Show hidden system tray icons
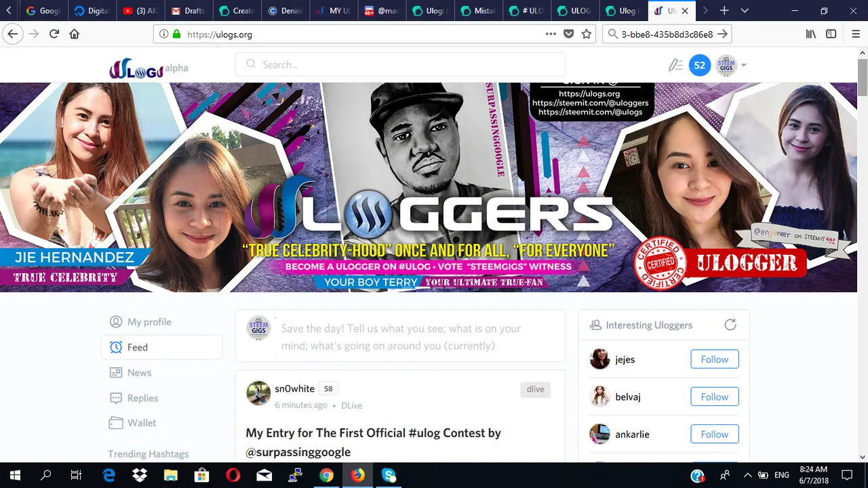868x488 pixels. pos(748,475)
